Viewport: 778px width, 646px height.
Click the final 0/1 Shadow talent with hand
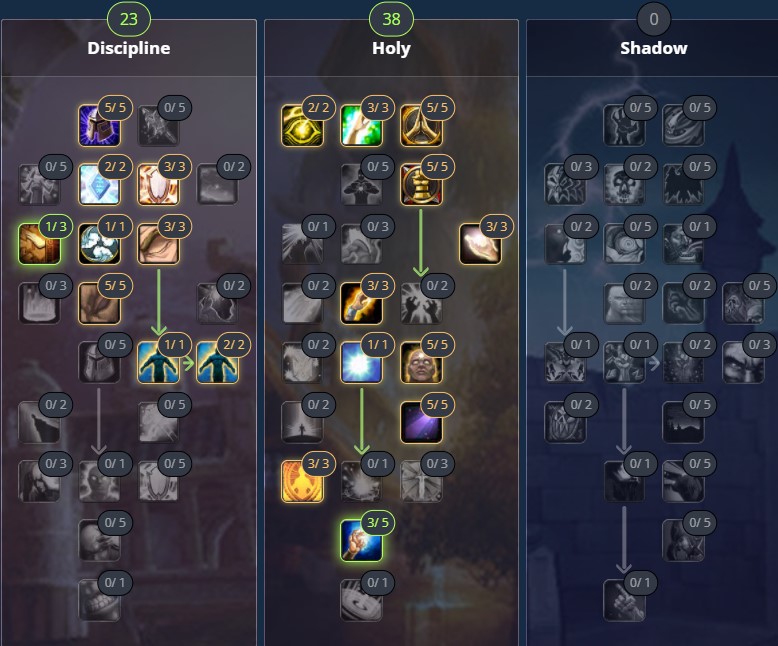click(624, 600)
